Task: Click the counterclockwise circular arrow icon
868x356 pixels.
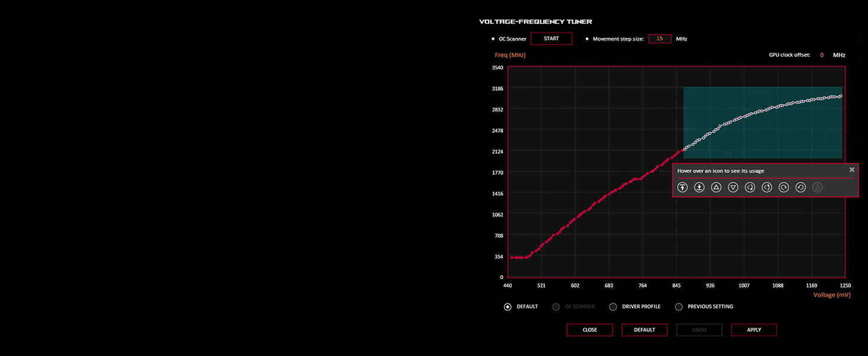Action: [800, 187]
